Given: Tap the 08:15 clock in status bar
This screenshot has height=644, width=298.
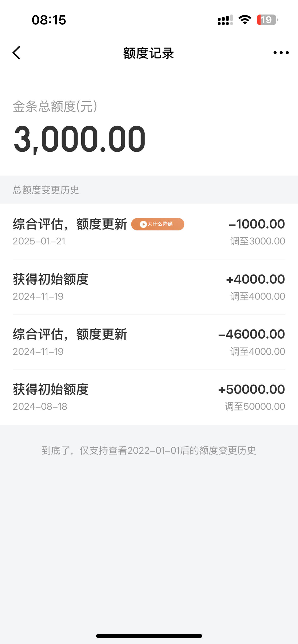Looking at the screenshot, I should click(x=49, y=20).
